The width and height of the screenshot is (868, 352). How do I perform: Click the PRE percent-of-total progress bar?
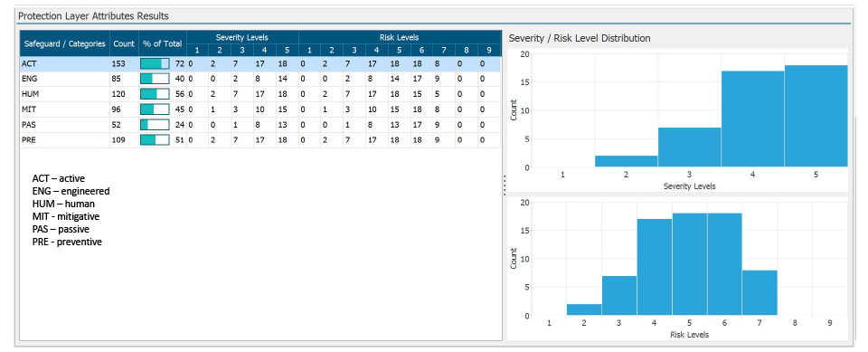pos(155,140)
